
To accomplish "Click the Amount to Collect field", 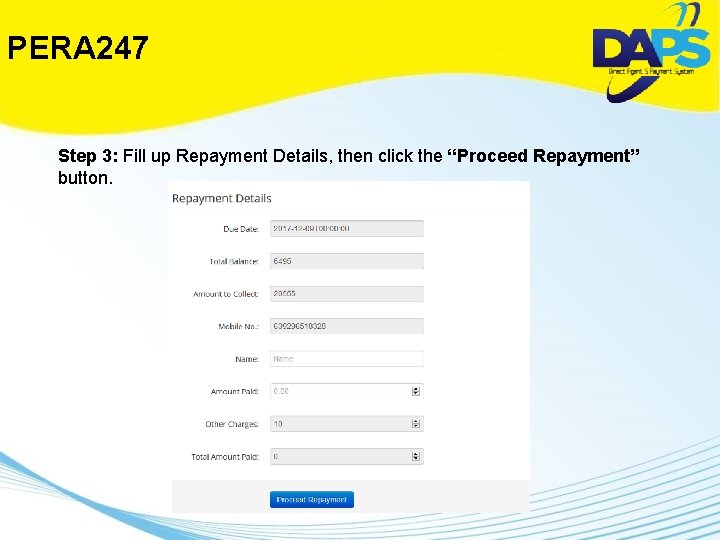I will coord(347,293).
